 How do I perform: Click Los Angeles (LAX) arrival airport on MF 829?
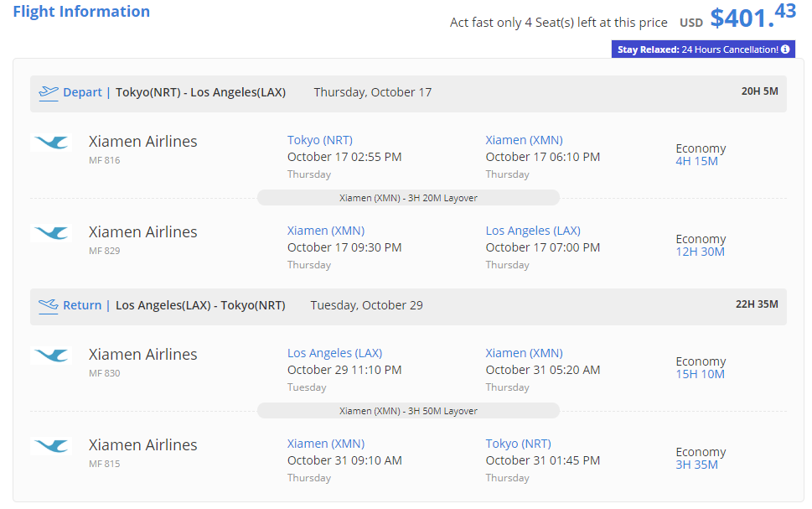(533, 231)
